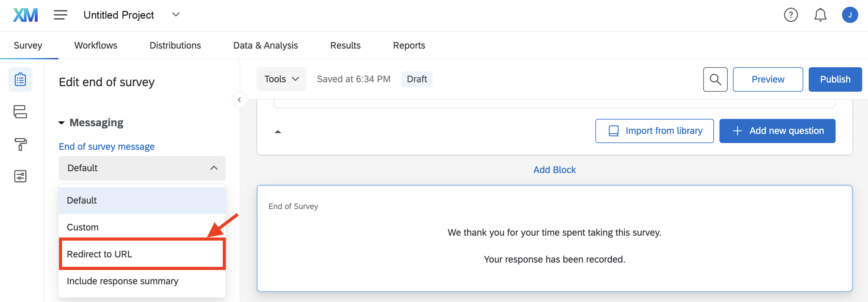The width and height of the screenshot is (868, 302).
Task: Switch to the Results tab
Action: [345, 46]
